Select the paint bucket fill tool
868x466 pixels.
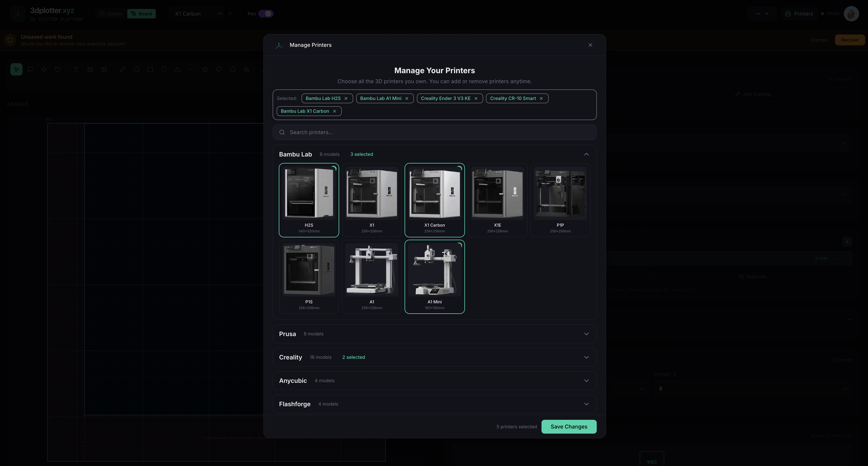(x=246, y=69)
